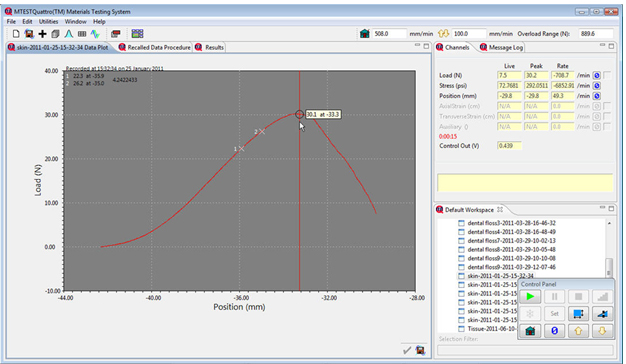This screenshot has width=626, height=364.
Task: Click the yellow up-down arrows jog speed icon
Action: click(x=444, y=34)
